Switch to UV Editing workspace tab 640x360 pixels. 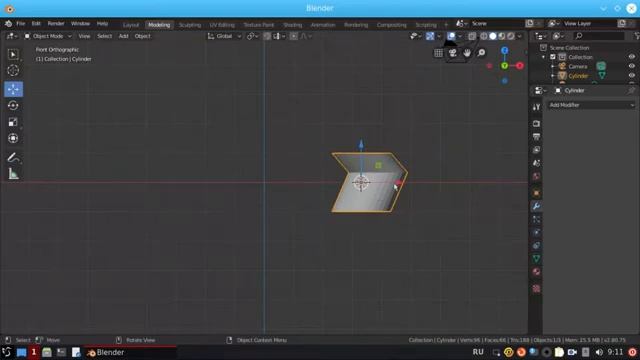[x=222, y=25]
